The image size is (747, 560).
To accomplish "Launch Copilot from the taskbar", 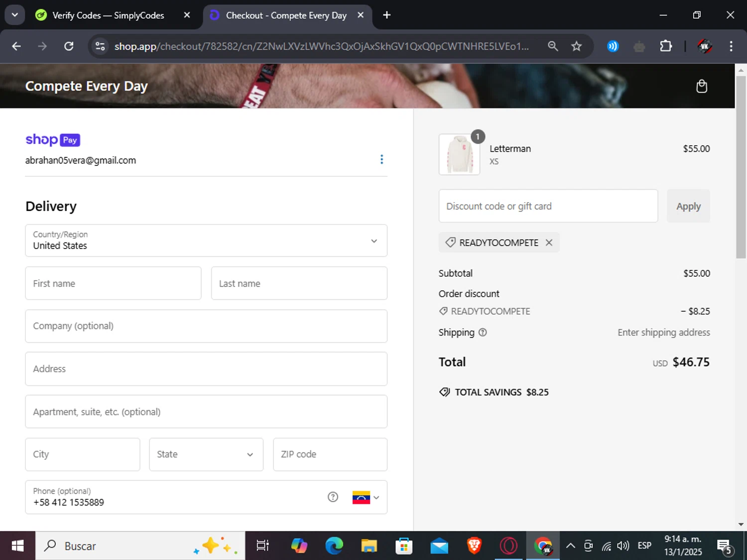I will click(x=299, y=546).
